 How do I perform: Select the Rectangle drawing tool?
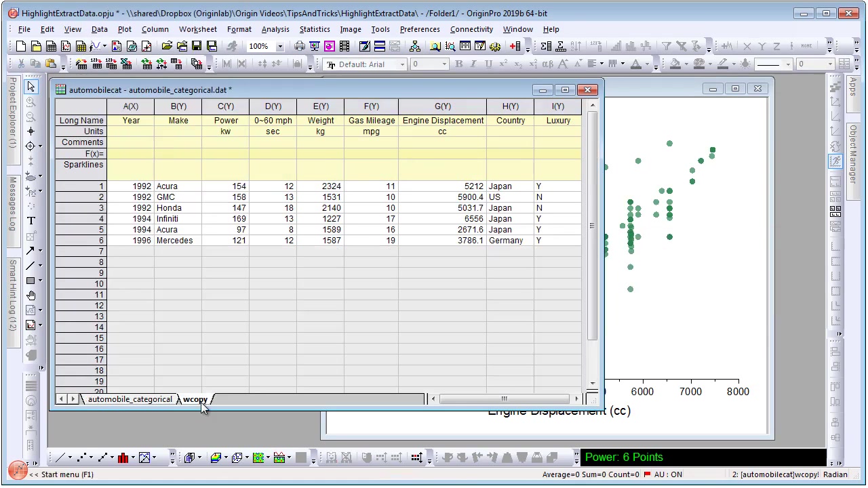(x=31, y=280)
